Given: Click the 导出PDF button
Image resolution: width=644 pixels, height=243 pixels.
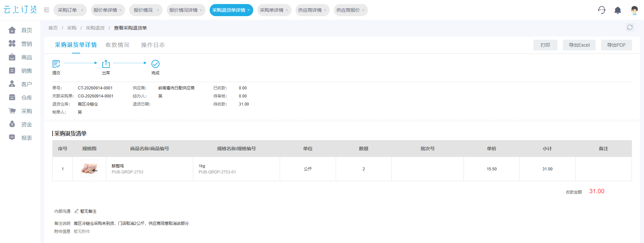Looking at the screenshot, I should [x=616, y=45].
